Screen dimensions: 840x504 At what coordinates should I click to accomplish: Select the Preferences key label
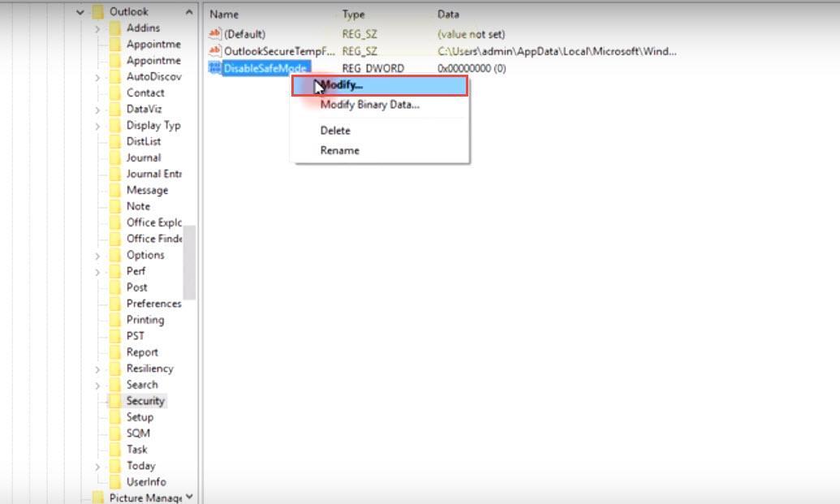pyautogui.click(x=153, y=304)
